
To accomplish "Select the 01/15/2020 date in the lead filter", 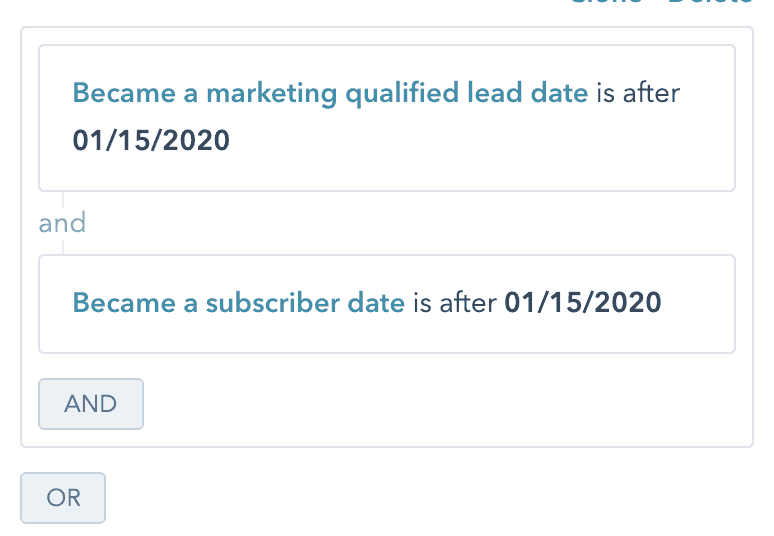I will [151, 140].
